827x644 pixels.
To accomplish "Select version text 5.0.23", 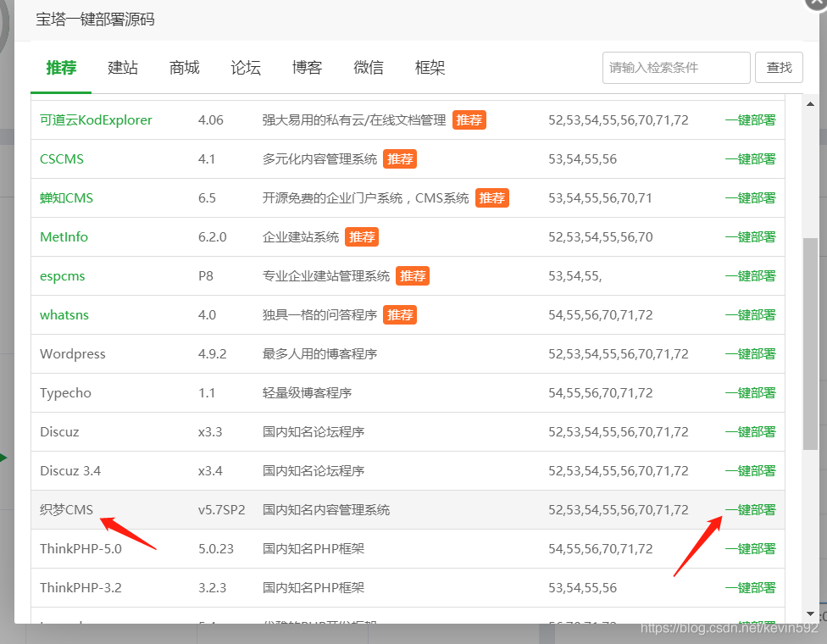I will click(x=216, y=549).
